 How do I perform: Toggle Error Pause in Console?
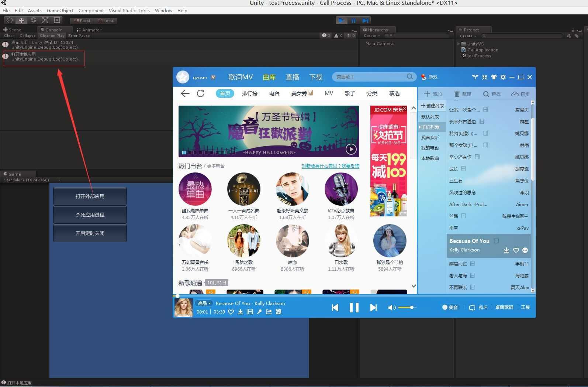click(79, 36)
